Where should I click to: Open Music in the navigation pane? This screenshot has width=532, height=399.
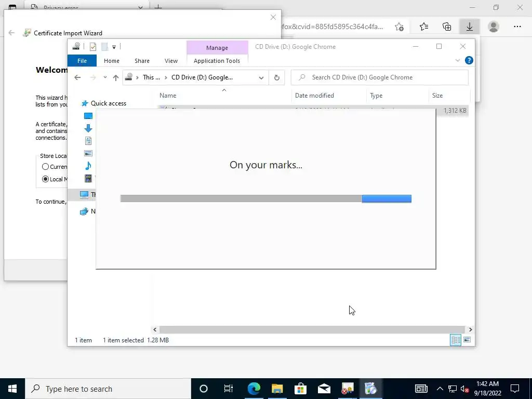coord(88,166)
